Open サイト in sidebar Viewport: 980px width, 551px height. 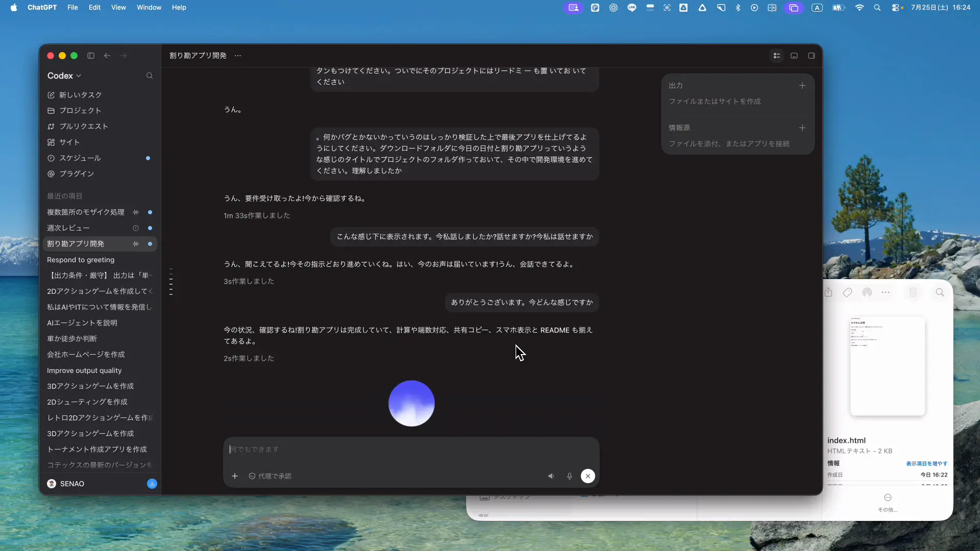pos(100,142)
